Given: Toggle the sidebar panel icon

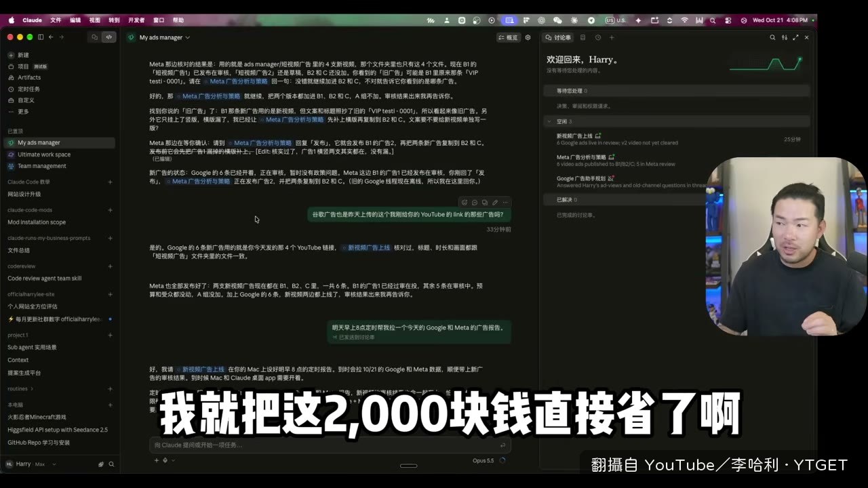Looking at the screenshot, I should (x=41, y=37).
